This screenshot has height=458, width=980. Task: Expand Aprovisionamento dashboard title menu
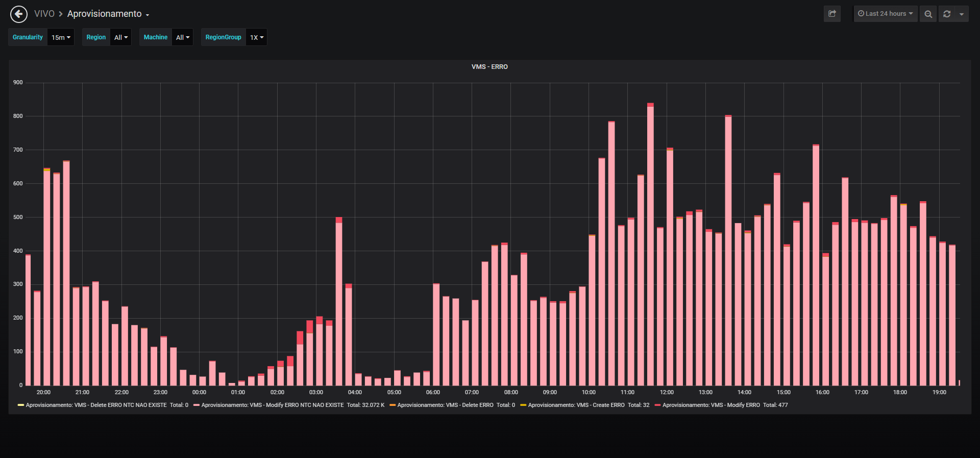108,14
